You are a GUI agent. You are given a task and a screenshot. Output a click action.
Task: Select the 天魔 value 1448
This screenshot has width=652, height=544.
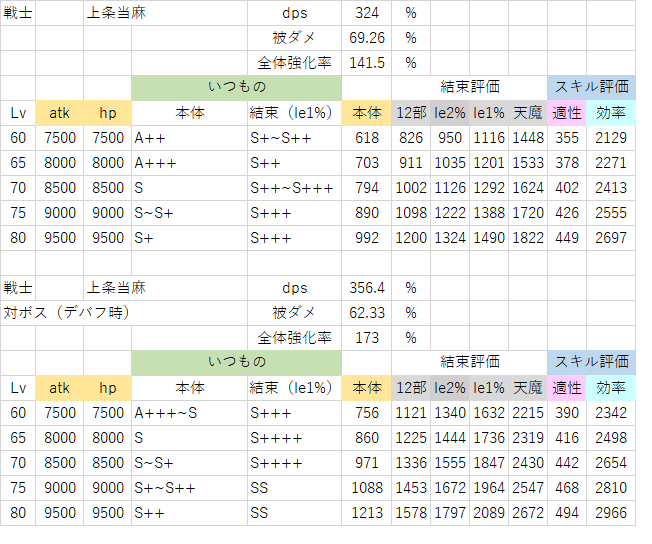[528, 138]
